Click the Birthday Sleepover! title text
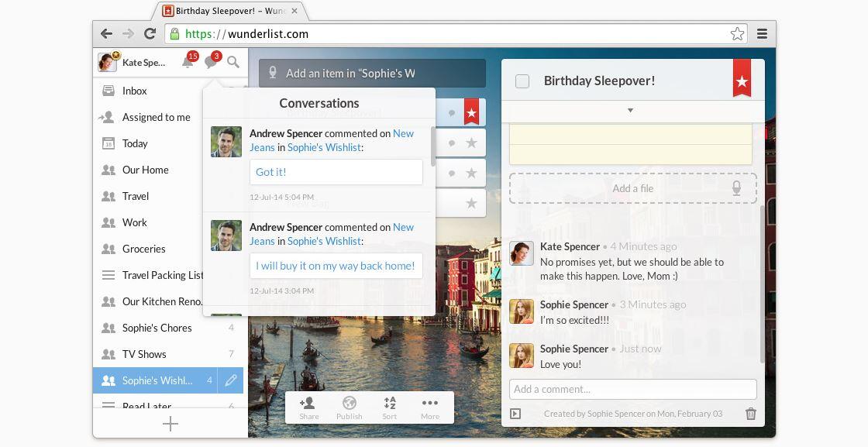 [x=600, y=81]
